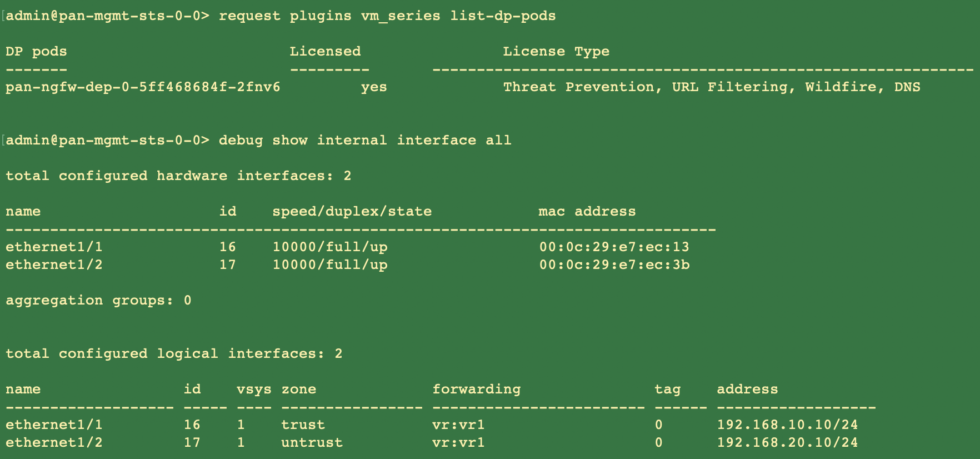Viewport: 980px width, 459px height.
Task: Click the "yes" value under Licensed
Action: (x=374, y=87)
